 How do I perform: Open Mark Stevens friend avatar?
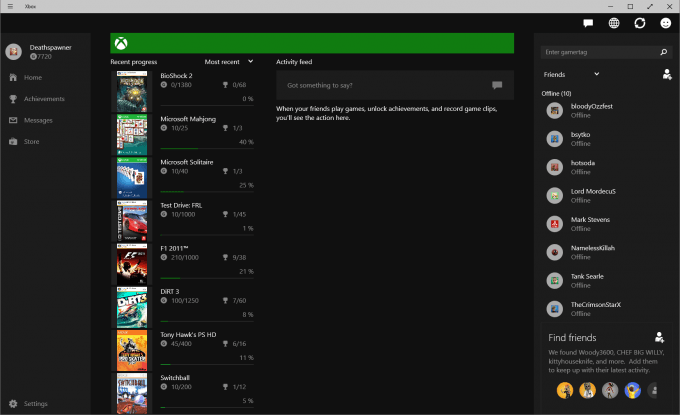pyautogui.click(x=554, y=224)
